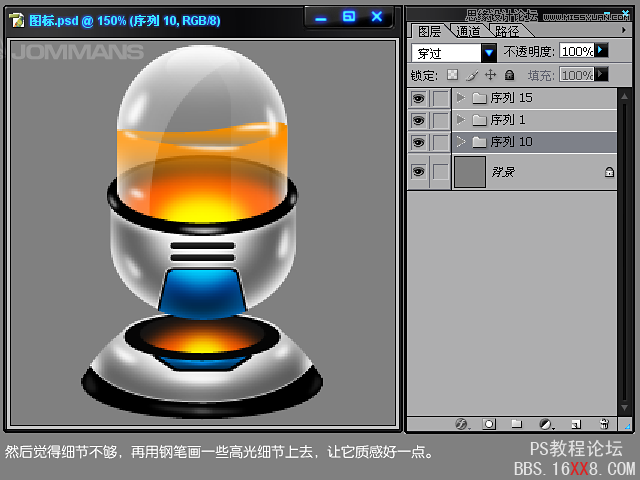Toggle visibility of the 序列 1 group
Image resolution: width=640 pixels, height=480 pixels.
point(418,120)
